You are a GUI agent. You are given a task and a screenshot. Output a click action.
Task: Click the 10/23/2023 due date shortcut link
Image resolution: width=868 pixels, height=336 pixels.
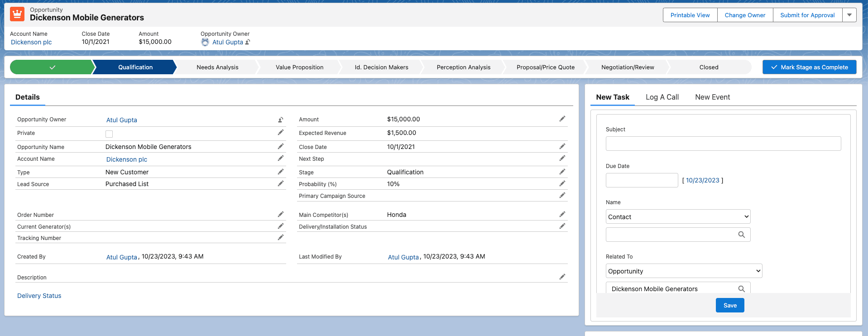[703, 180]
